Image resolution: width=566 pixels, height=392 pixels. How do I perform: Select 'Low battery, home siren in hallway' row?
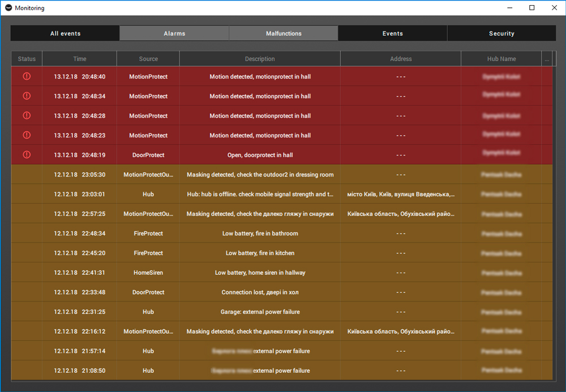(x=281, y=273)
